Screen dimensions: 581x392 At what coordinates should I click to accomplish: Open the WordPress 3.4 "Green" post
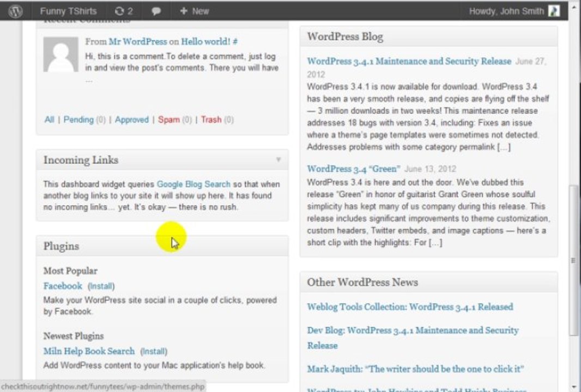coord(354,169)
